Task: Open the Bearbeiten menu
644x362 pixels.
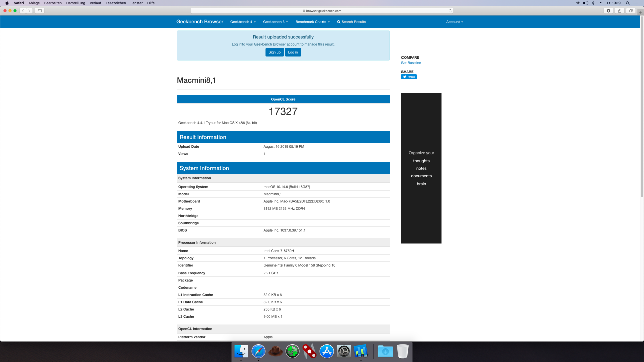Action: 53,3
